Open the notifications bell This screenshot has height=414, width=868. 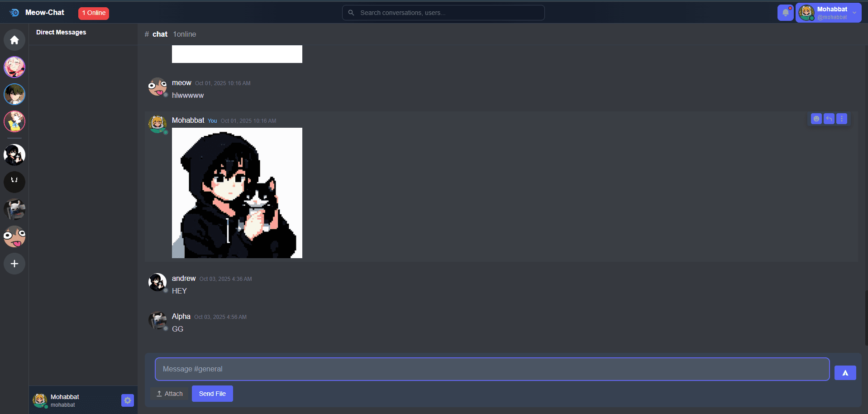pyautogui.click(x=785, y=13)
